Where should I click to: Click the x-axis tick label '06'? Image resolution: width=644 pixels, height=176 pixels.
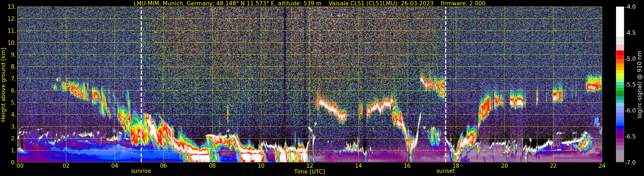tap(163, 166)
